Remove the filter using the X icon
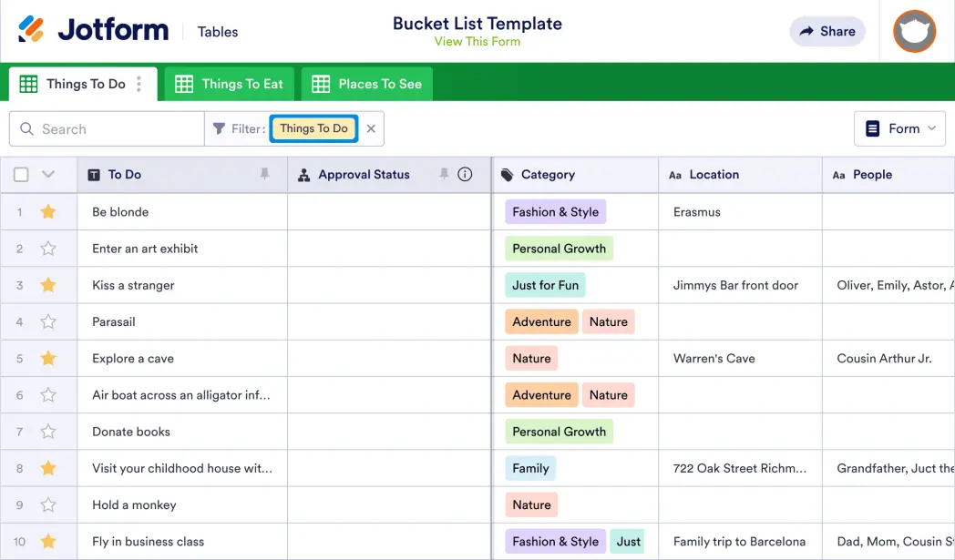The image size is (955, 560). (x=371, y=128)
